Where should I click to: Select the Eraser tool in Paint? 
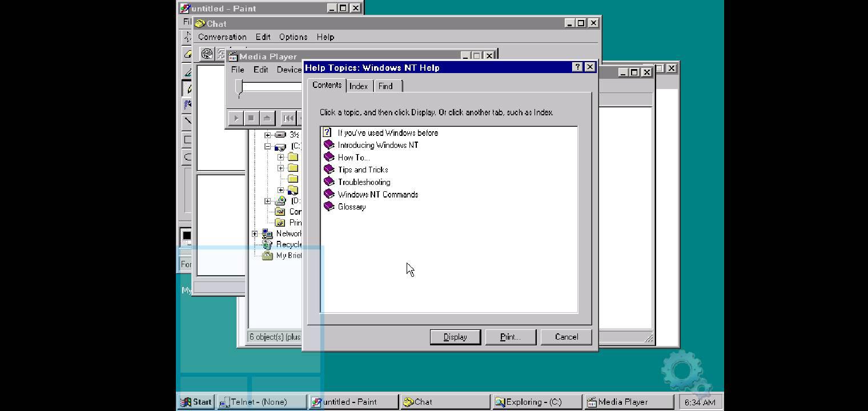[187, 54]
